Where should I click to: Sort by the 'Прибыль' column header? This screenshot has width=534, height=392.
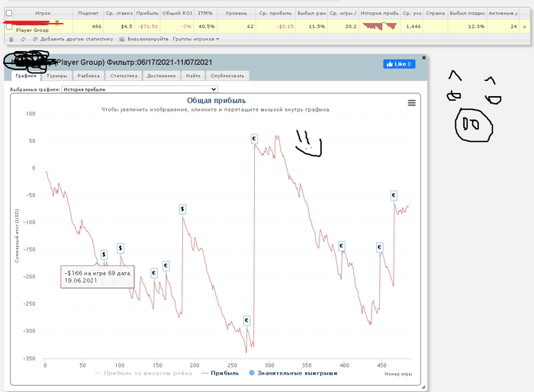click(x=147, y=13)
